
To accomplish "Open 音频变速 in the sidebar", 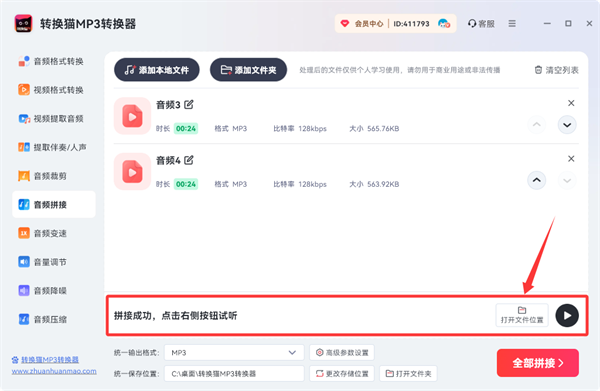I will tap(42, 233).
